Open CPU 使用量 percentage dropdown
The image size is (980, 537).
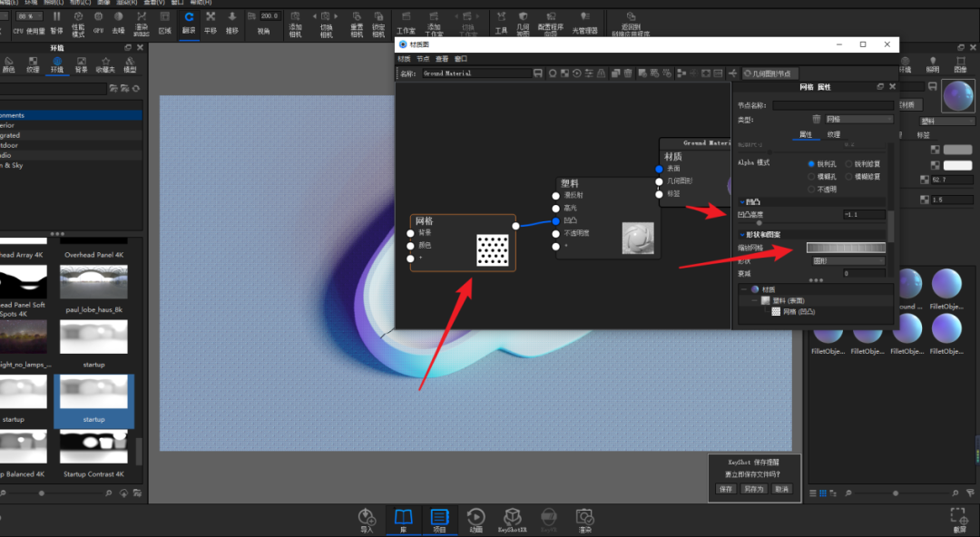pos(29,16)
